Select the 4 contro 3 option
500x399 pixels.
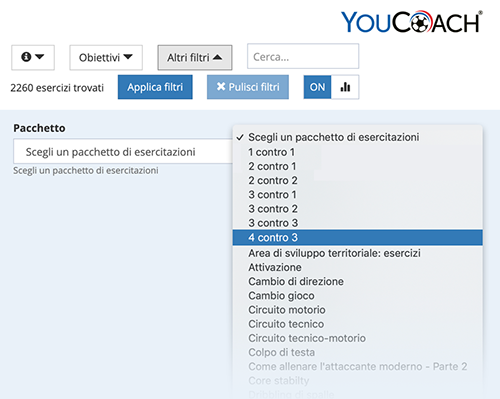click(x=357, y=237)
